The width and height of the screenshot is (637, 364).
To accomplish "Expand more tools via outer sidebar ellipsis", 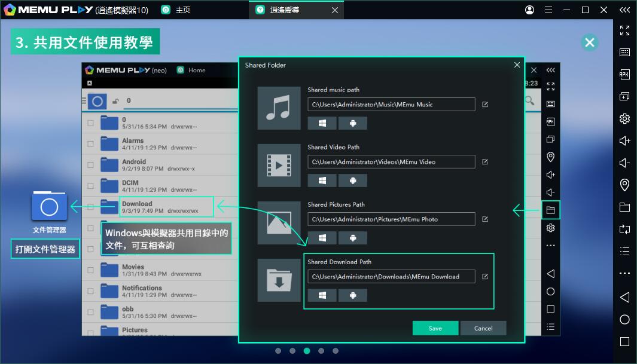I will point(624,273).
